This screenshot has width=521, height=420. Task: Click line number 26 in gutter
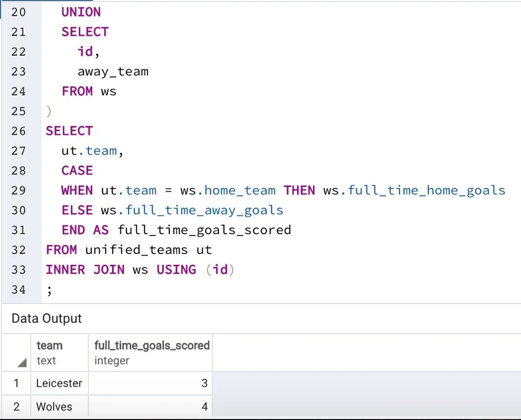point(18,131)
